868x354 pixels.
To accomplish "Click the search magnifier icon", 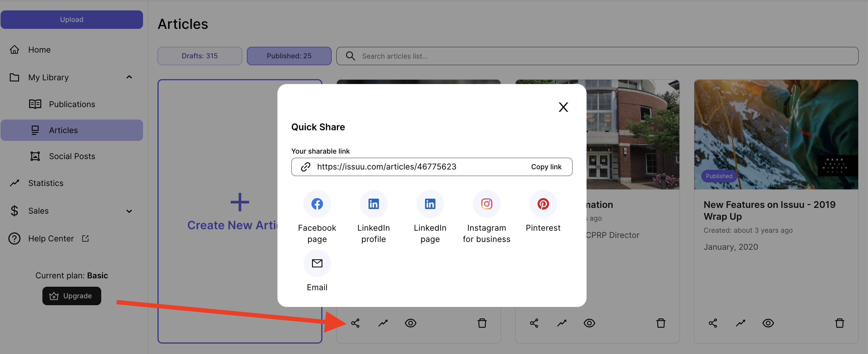I will click(350, 56).
